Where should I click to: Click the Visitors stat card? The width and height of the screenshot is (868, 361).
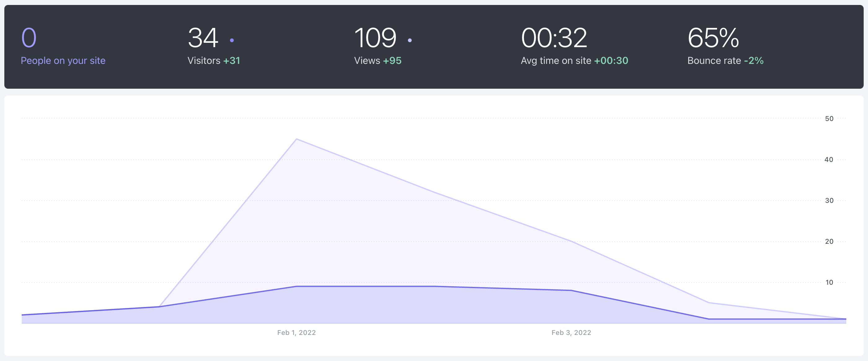pyautogui.click(x=214, y=46)
